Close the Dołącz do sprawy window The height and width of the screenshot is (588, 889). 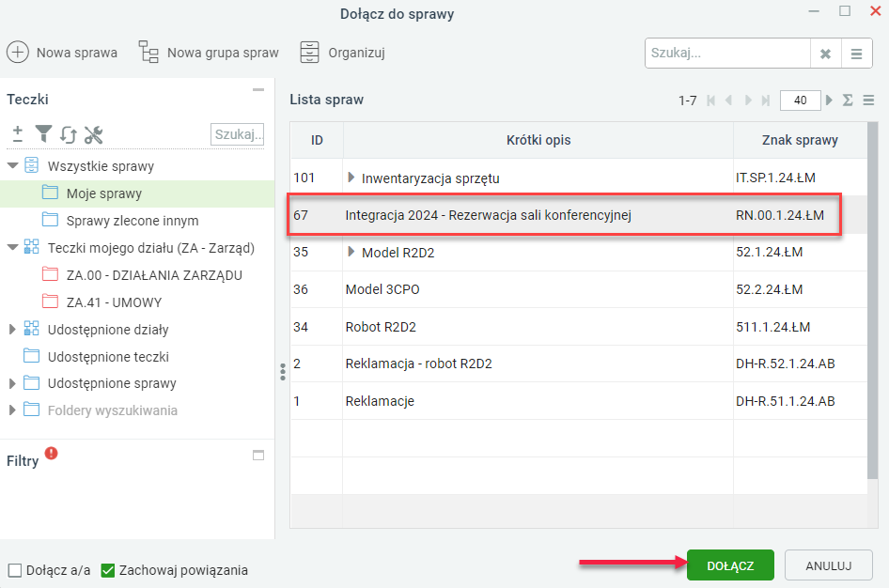click(876, 10)
